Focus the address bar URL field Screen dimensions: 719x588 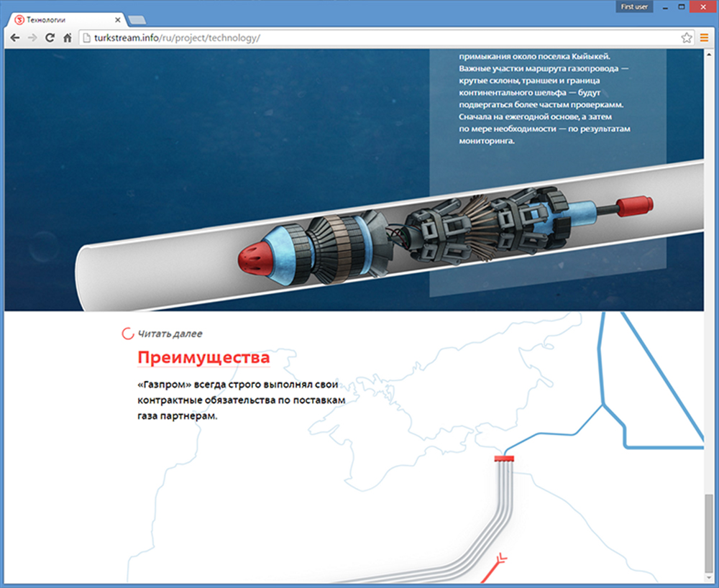381,37
